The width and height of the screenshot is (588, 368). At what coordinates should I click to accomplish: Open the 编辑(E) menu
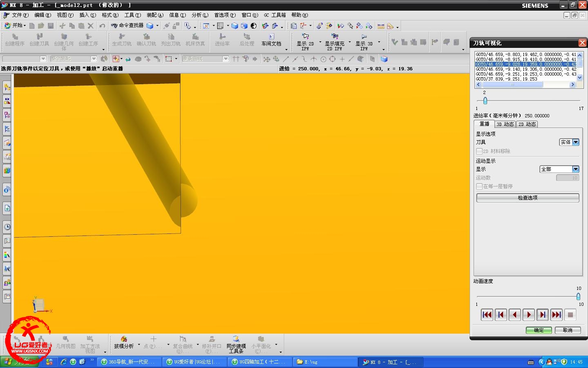point(43,15)
